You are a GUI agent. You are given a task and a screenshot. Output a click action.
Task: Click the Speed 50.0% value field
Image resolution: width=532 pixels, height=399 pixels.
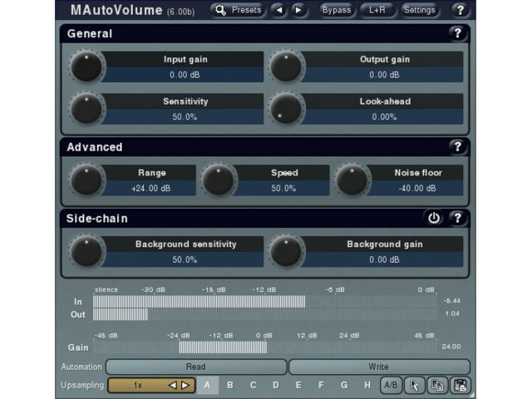pyautogui.click(x=283, y=188)
